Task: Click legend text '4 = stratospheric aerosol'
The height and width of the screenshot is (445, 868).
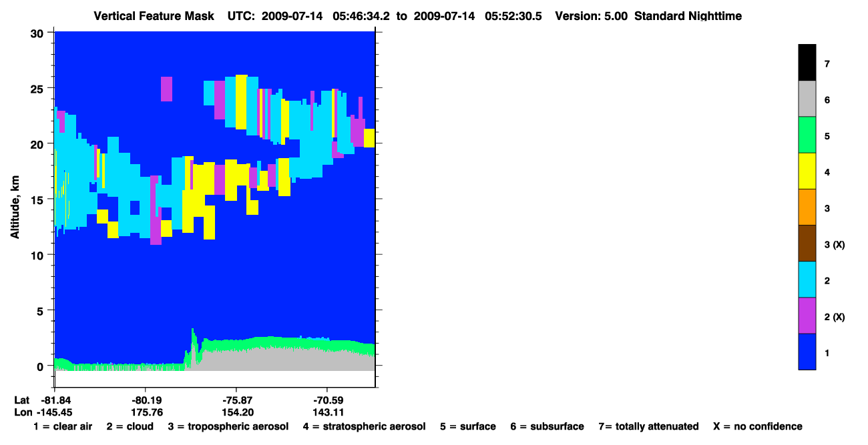Action: [x=364, y=426]
